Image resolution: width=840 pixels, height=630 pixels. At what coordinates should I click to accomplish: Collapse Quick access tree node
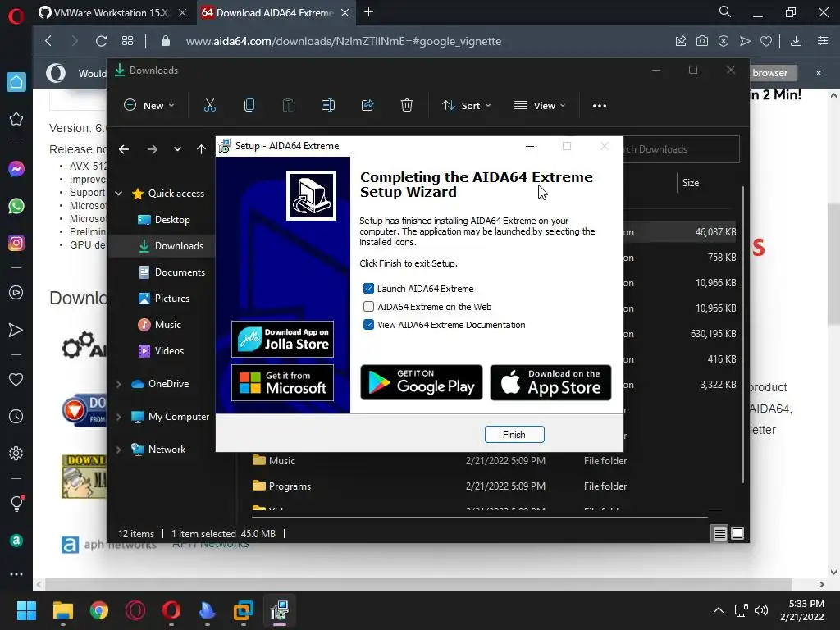119,194
